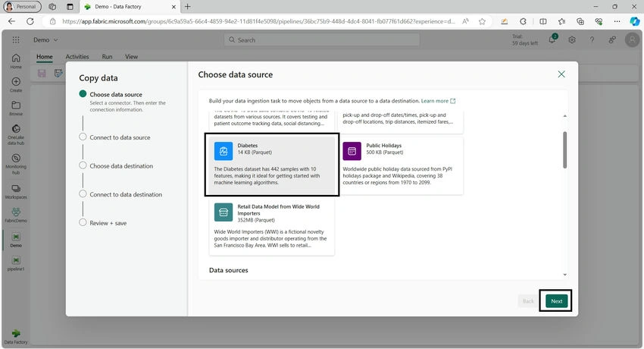Open pipeline1 in left sidebar
The height and width of the screenshot is (349, 644).
16,263
